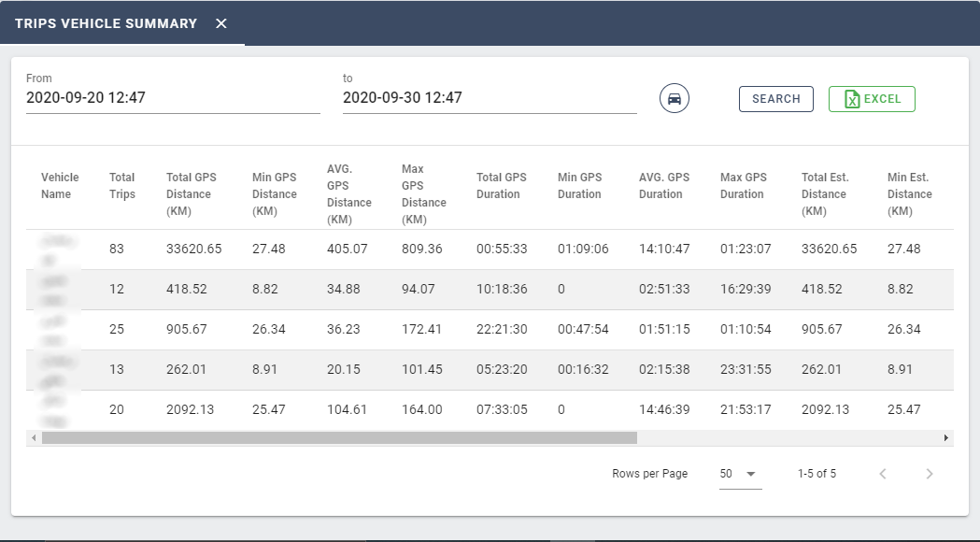Sort by AVG. GPS Distance (KM) header
980x542 pixels.
click(349, 193)
